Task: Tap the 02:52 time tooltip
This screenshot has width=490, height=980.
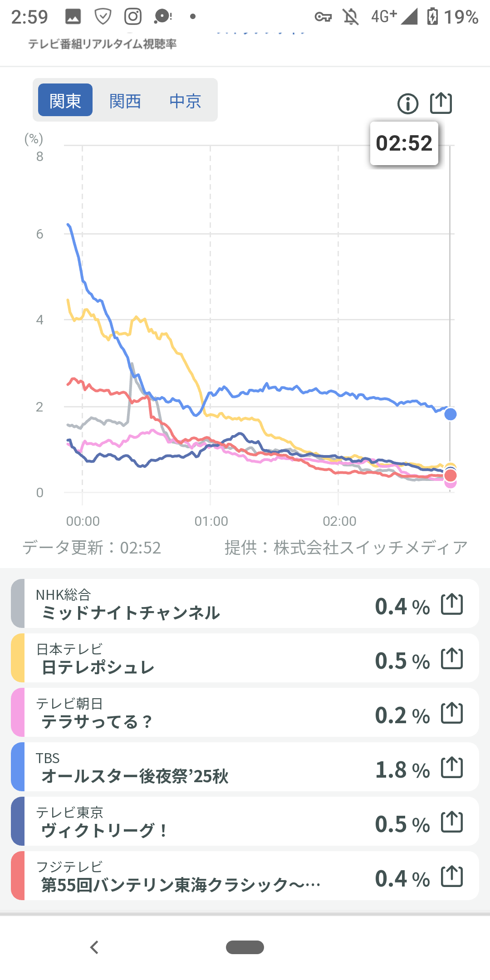Action: pyautogui.click(x=404, y=143)
